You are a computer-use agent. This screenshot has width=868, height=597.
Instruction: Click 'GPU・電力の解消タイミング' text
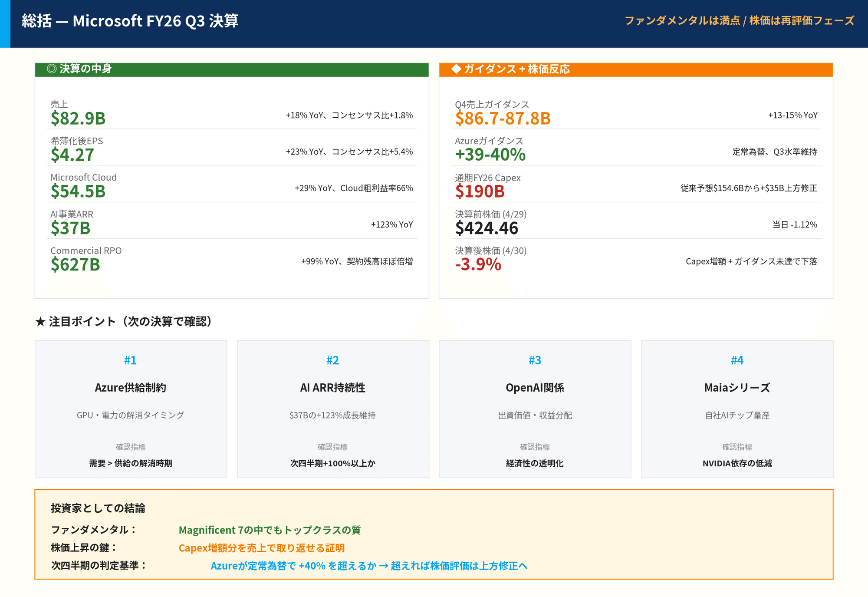(x=131, y=416)
